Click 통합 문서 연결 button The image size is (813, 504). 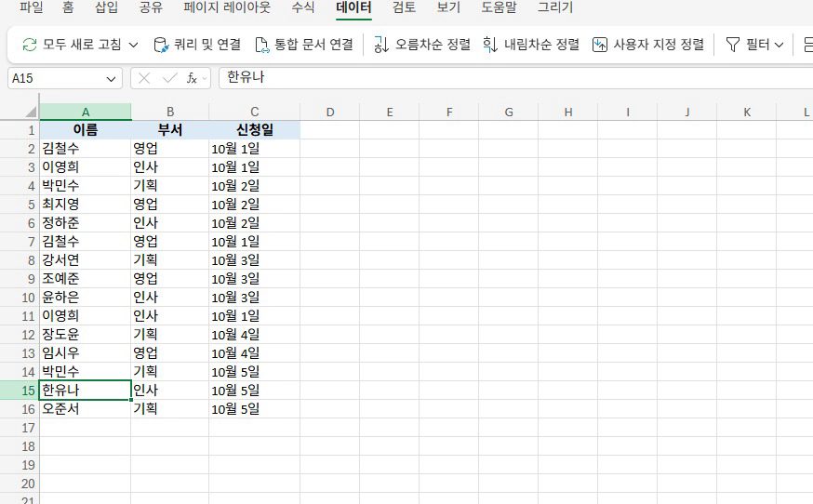click(x=304, y=45)
